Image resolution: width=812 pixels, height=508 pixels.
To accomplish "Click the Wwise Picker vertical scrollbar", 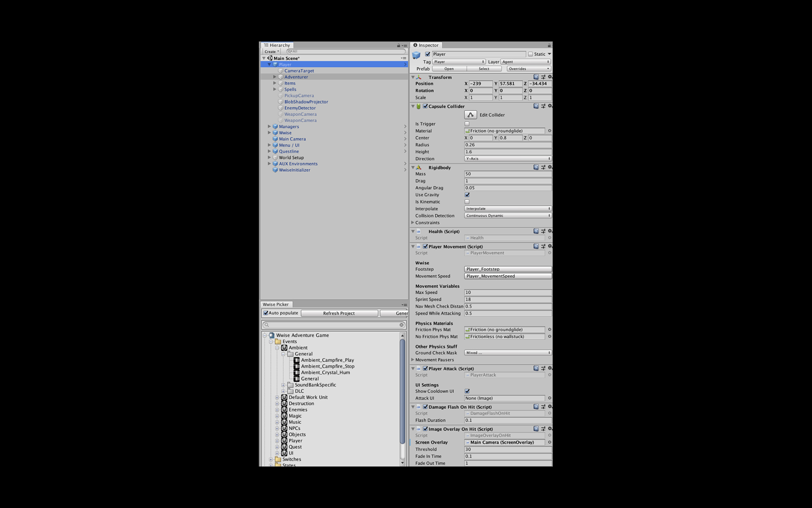I will (402, 391).
